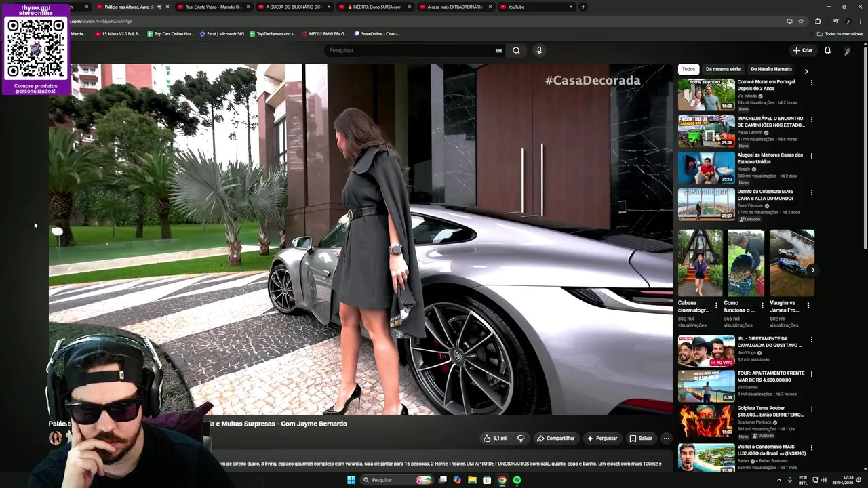Open the $250.000.000 penthouse video thumbnail
Screen dimensions: 868x488
point(706,204)
